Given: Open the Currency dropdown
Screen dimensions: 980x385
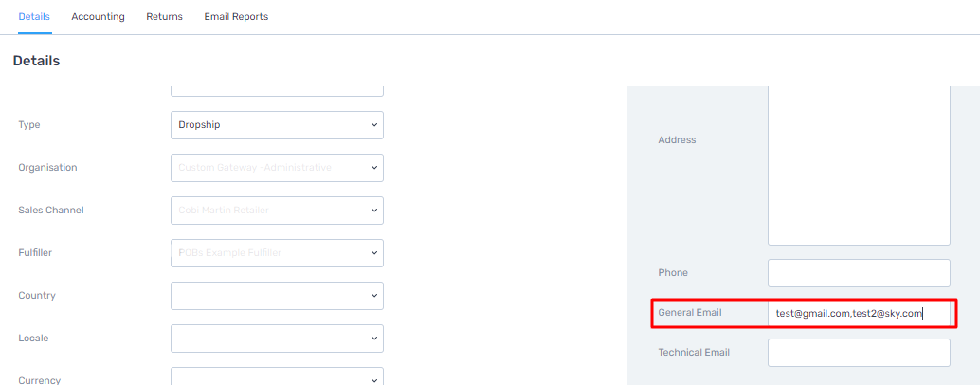Looking at the screenshot, I should 277,376.
